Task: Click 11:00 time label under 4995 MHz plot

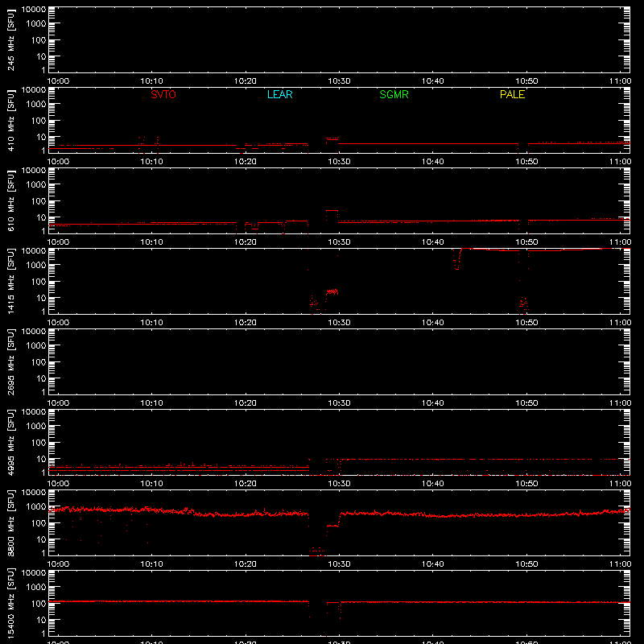Action: [620, 484]
